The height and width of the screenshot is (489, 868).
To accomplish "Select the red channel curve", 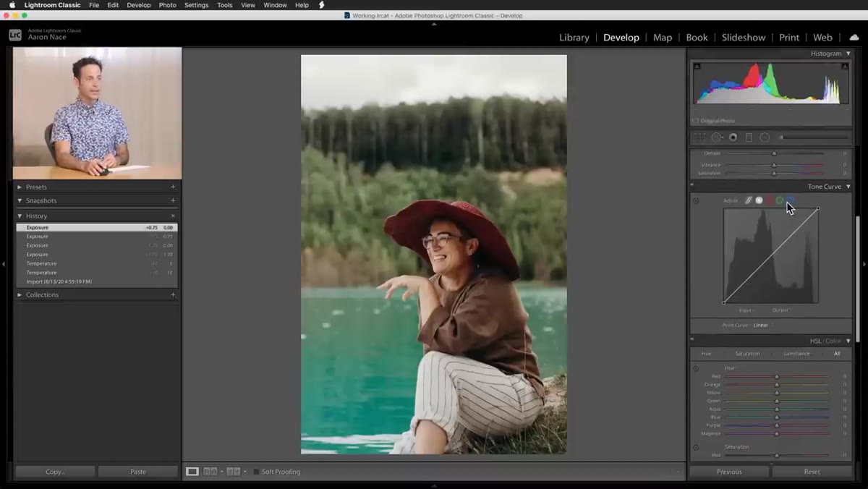I will tap(770, 200).
